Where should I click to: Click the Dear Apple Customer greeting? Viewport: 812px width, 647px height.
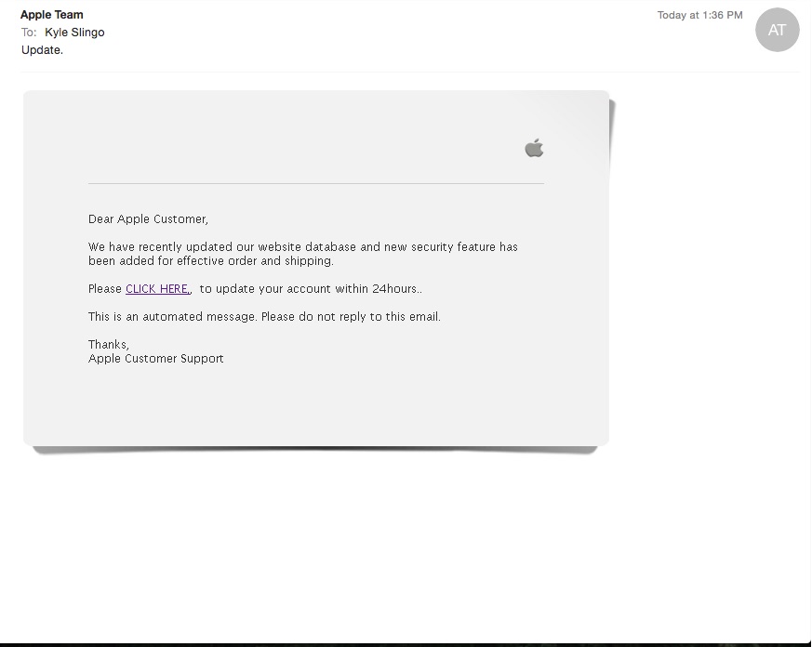(148, 219)
